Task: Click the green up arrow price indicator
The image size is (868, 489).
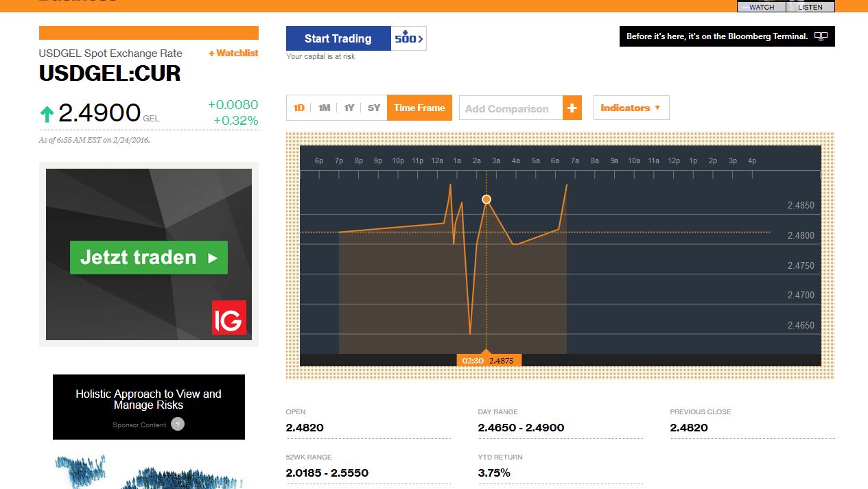Action: pos(47,114)
